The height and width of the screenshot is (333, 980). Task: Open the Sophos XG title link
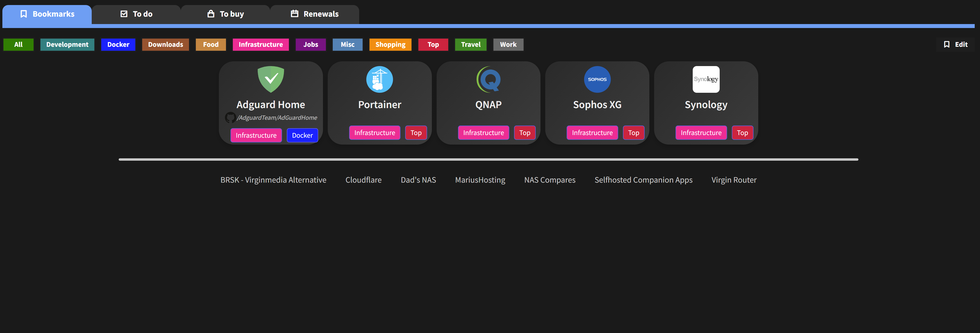[597, 105]
